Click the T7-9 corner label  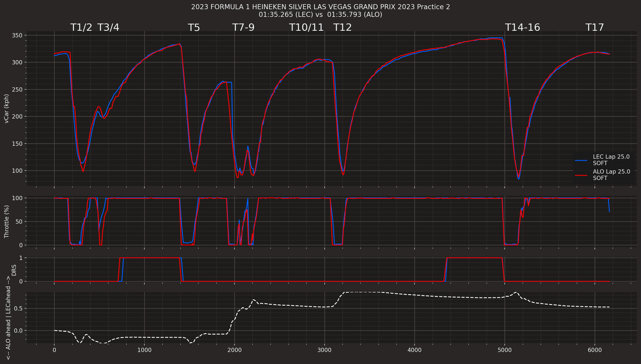tap(243, 28)
